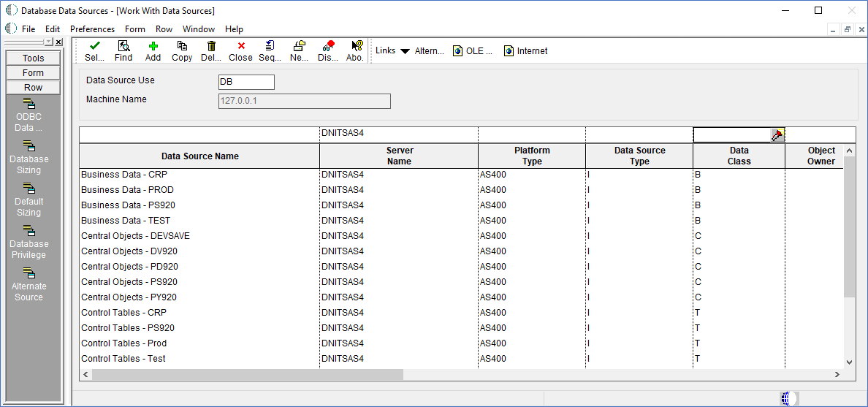Click the Form sidebar button
The image size is (868, 407).
(33, 73)
